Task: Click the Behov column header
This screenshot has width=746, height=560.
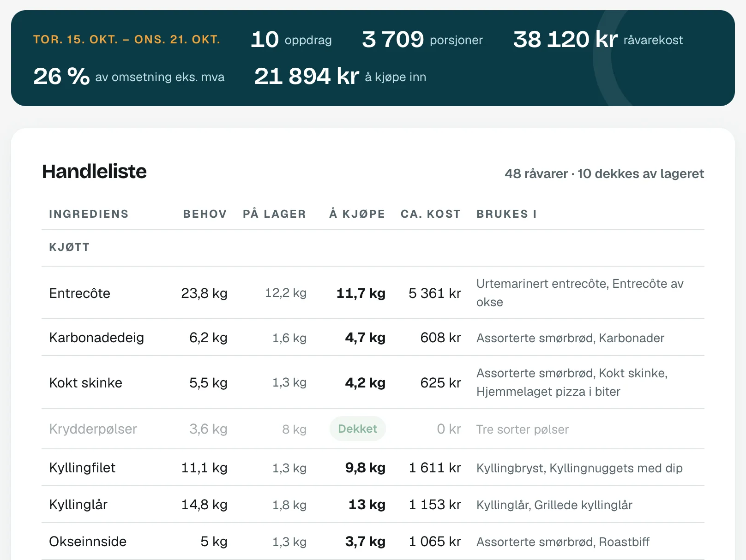Action: (x=205, y=214)
